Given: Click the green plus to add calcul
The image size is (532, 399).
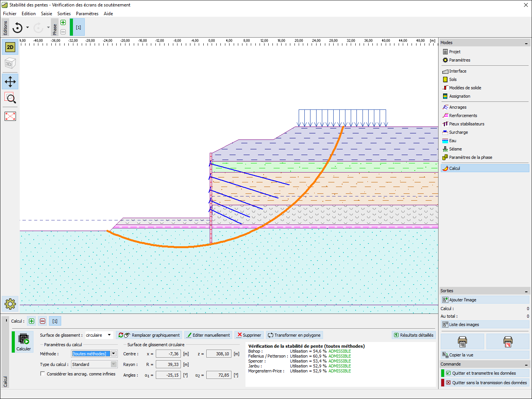Looking at the screenshot, I should pos(32,321).
